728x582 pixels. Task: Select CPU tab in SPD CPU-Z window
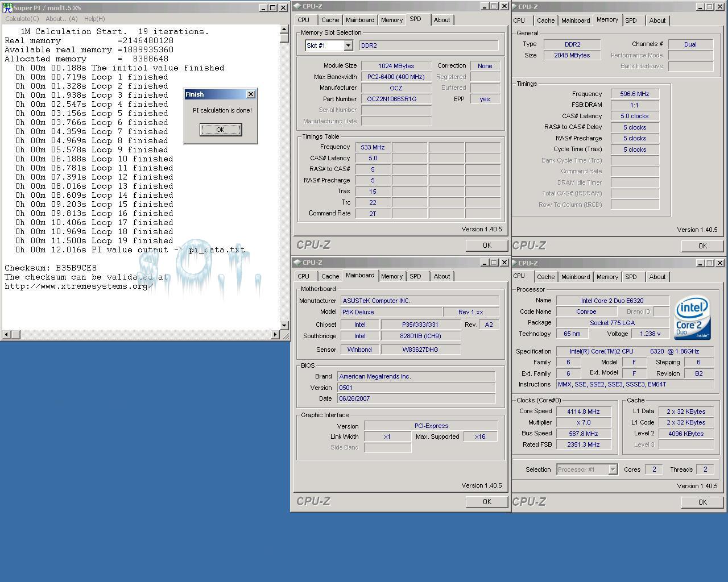pyautogui.click(x=304, y=20)
